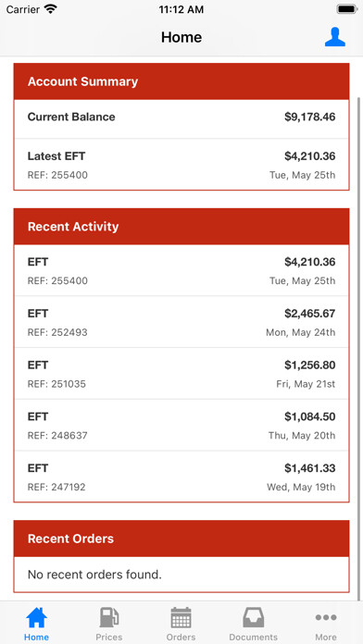
Task: Open EFT entry REF 255400 in Recent Activity
Action: pyautogui.click(x=181, y=270)
